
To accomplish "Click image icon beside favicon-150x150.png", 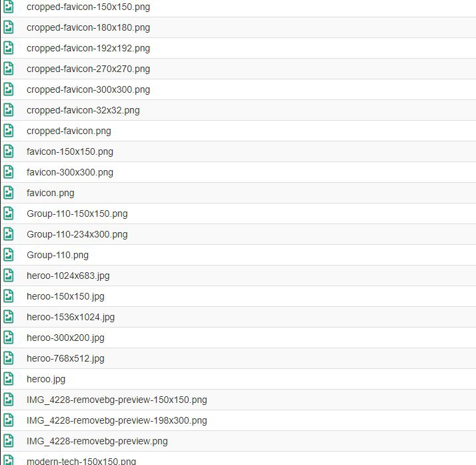I will click(x=9, y=151).
